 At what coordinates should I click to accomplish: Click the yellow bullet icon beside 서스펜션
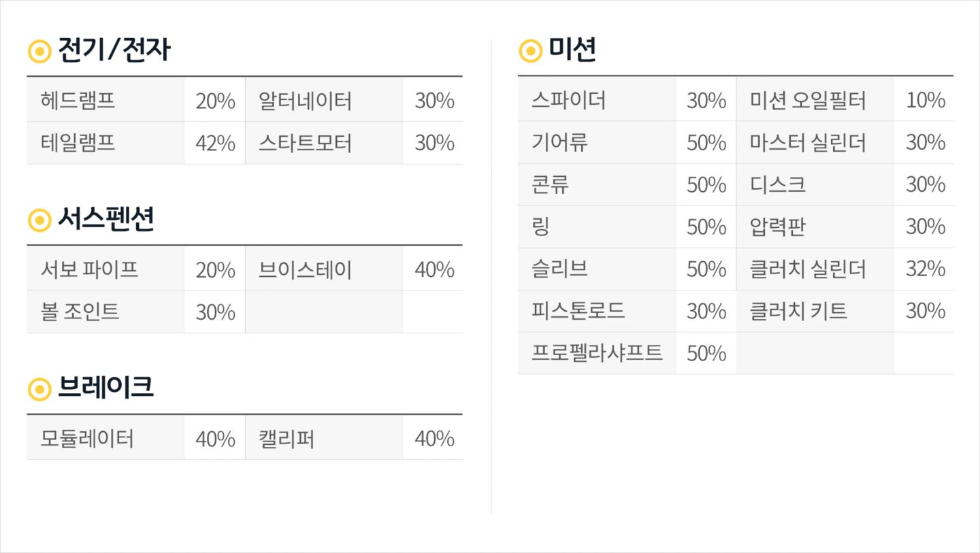pyautogui.click(x=39, y=220)
